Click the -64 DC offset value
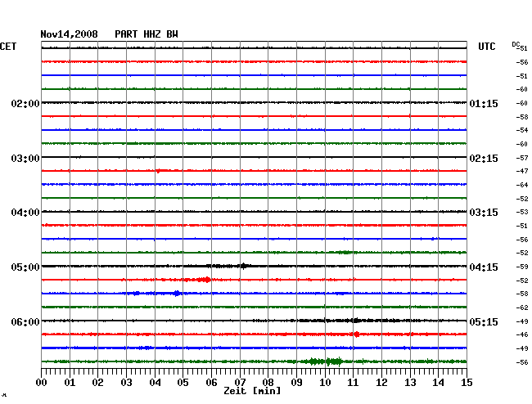Image resolution: width=532 pixels, height=404 pixels. coord(522,185)
